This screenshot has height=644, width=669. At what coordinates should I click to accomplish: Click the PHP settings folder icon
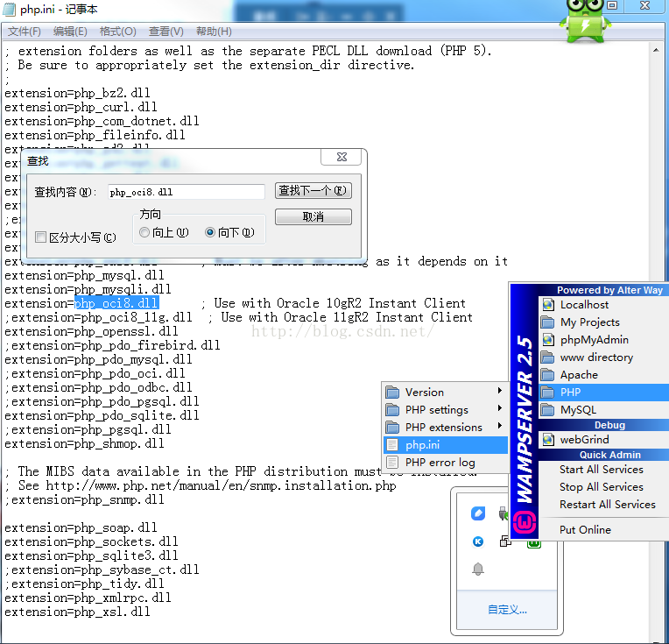click(x=392, y=409)
